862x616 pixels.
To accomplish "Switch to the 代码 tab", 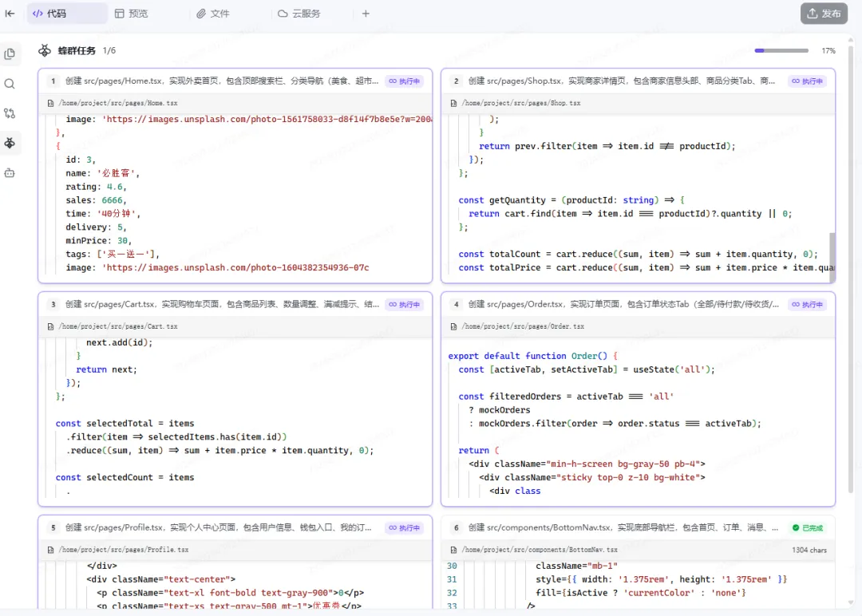I will tap(66, 14).
